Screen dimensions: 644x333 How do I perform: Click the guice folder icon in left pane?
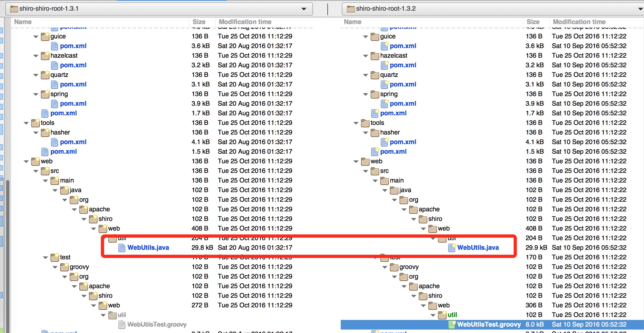[45, 37]
